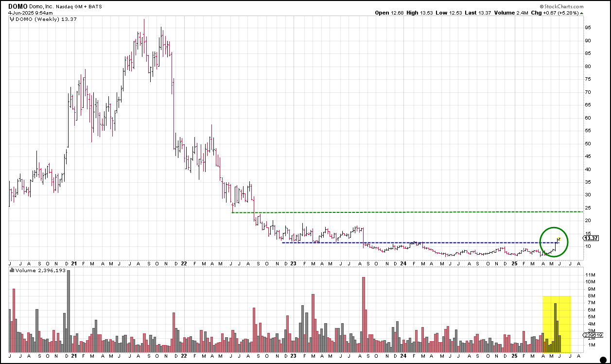
Task: Click year label 23 under the price panel
Action: pyautogui.click(x=293, y=263)
